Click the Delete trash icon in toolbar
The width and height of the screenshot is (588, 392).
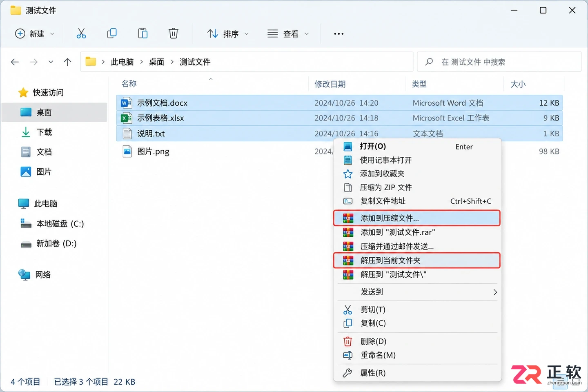tap(174, 33)
